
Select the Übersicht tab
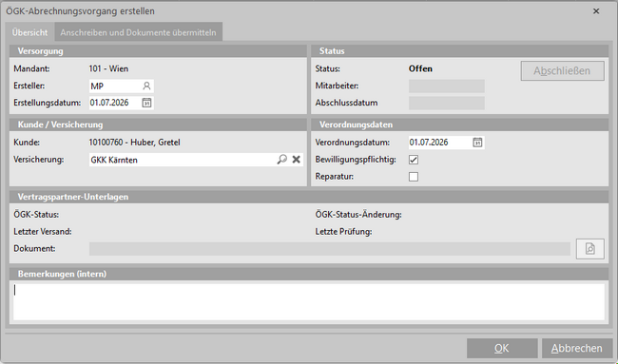(30, 32)
